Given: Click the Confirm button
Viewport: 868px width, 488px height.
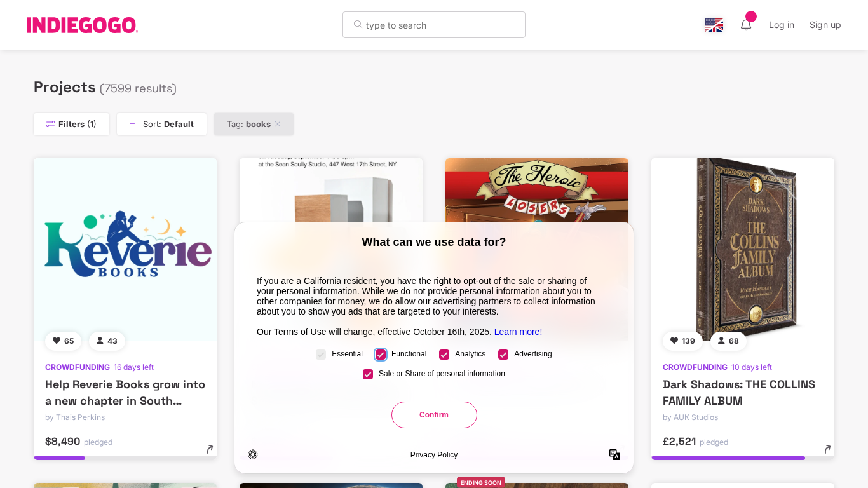Looking at the screenshot, I should tap(434, 415).
